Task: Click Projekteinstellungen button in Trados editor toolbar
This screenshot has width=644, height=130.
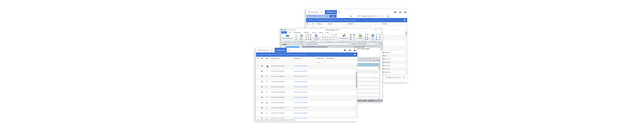Action: coord(310,46)
